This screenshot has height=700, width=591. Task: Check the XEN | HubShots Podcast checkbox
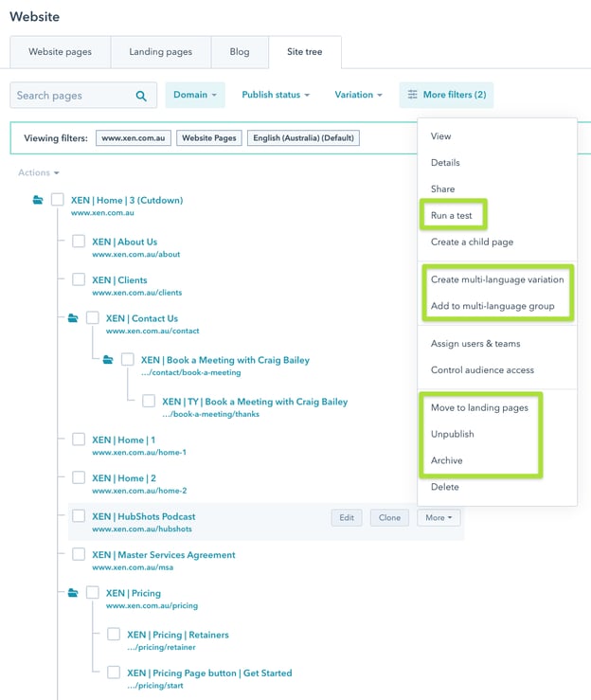[79, 516]
